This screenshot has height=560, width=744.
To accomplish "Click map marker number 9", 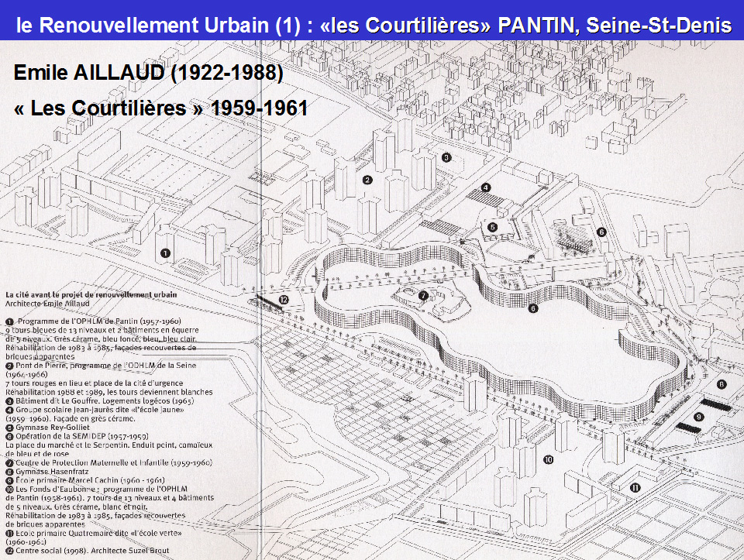I will point(698,417).
